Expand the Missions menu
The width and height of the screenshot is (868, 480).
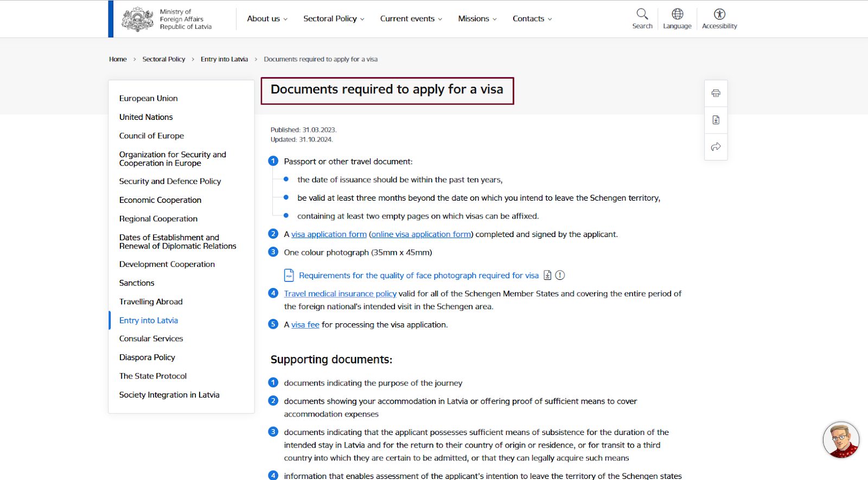click(x=477, y=18)
